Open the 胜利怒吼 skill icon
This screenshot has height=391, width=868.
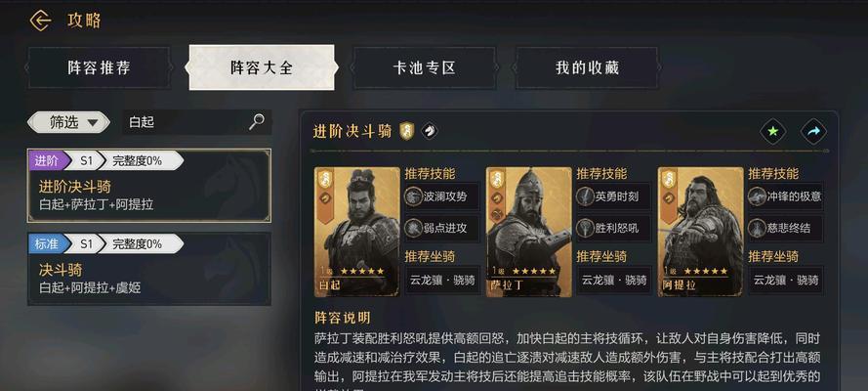[585, 228]
